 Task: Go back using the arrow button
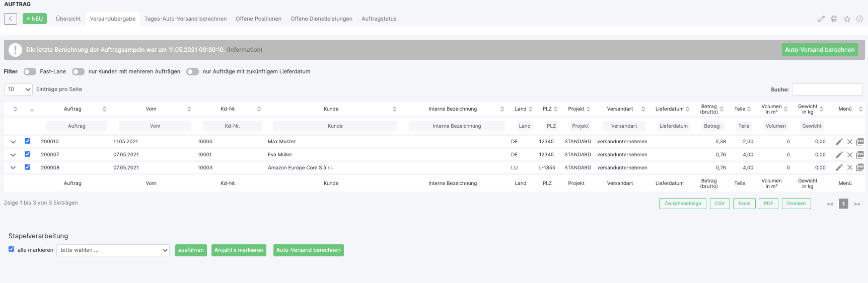pos(11,19)
